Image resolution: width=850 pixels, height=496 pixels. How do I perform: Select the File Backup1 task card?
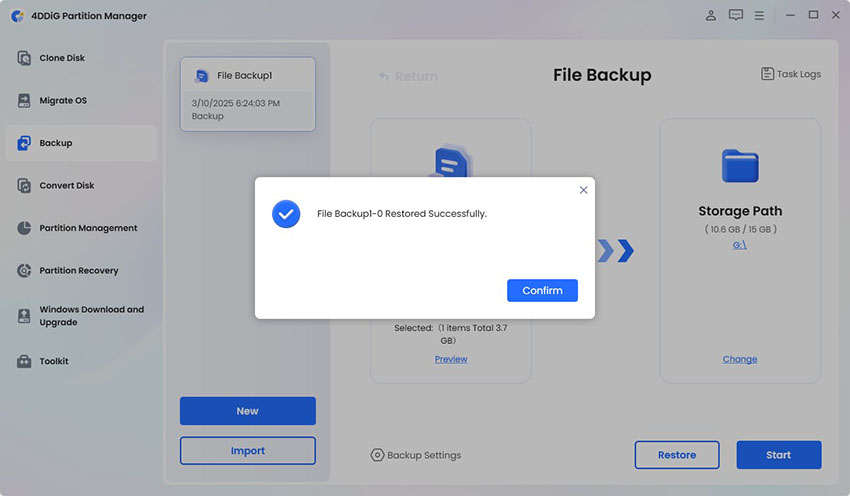click(x=248, y=94)
